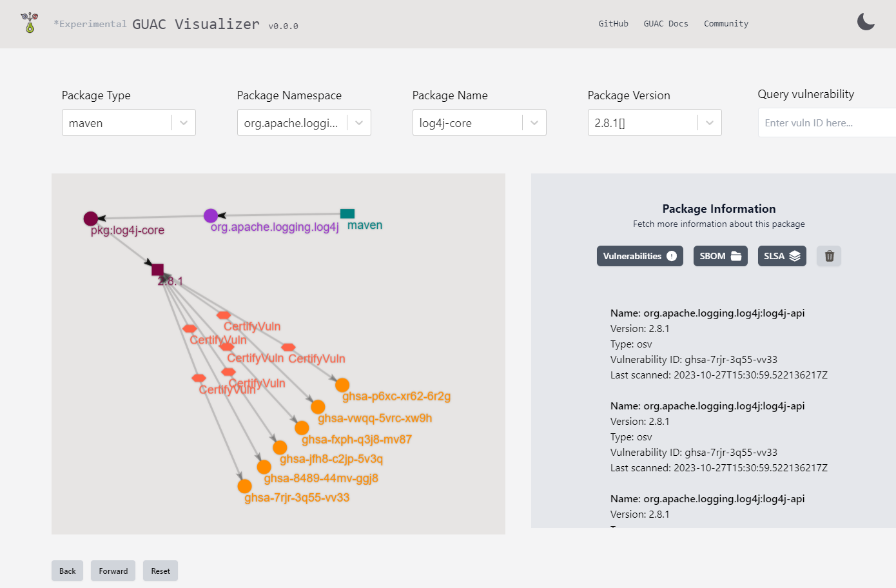Click the pkg:log4j-core graph node
Image resolution: width=896 pixels, height=588 pixels.
(90, 218)
